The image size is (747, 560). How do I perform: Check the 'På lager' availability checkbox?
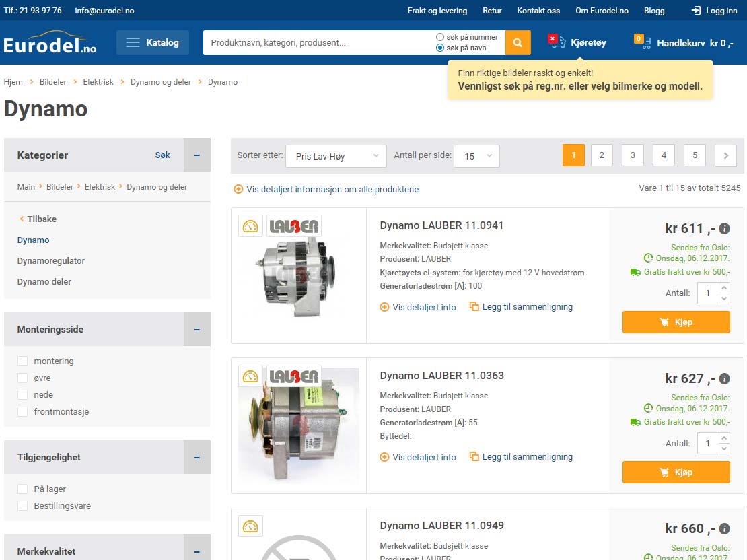click(22, 489)
